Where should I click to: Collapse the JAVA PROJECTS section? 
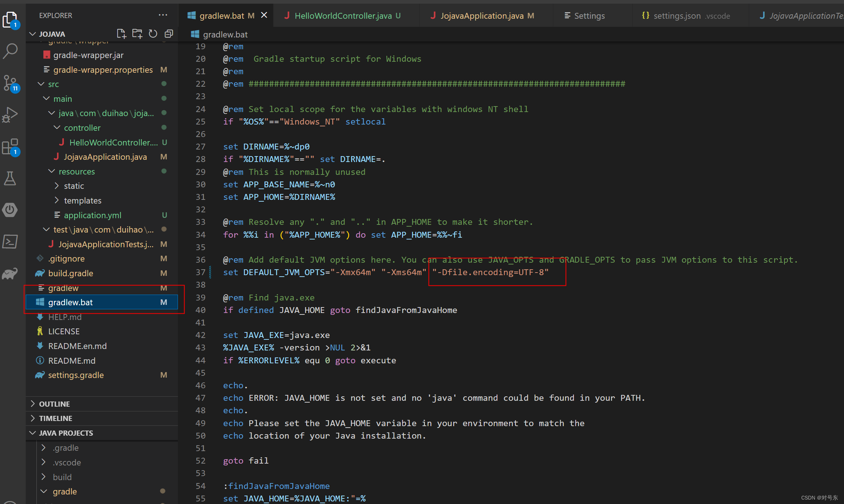point(102,433)
